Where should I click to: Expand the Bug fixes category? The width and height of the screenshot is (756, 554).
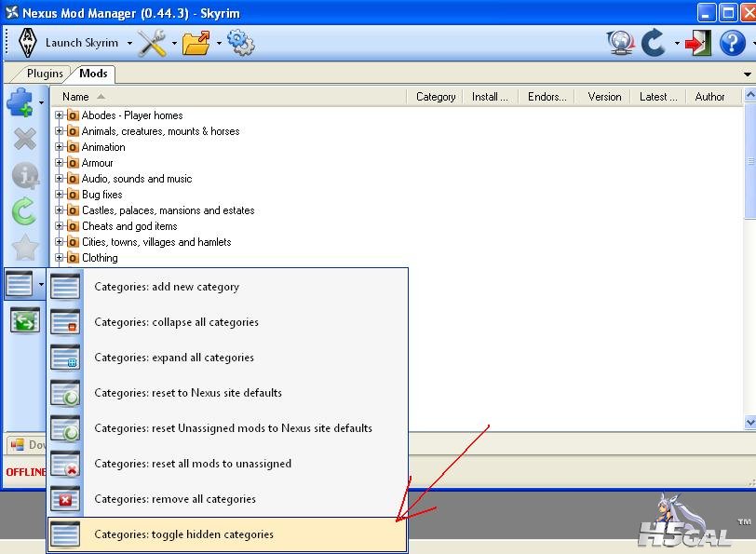[60, 195]
